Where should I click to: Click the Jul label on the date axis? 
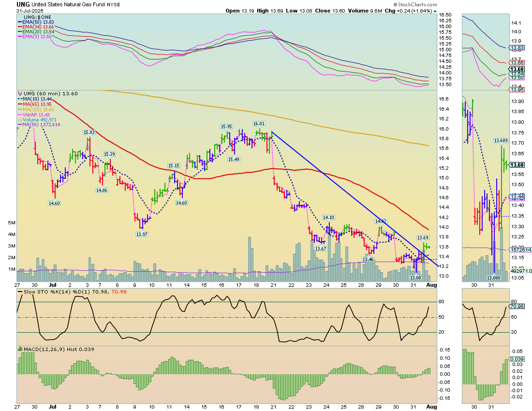pos(51,408)
